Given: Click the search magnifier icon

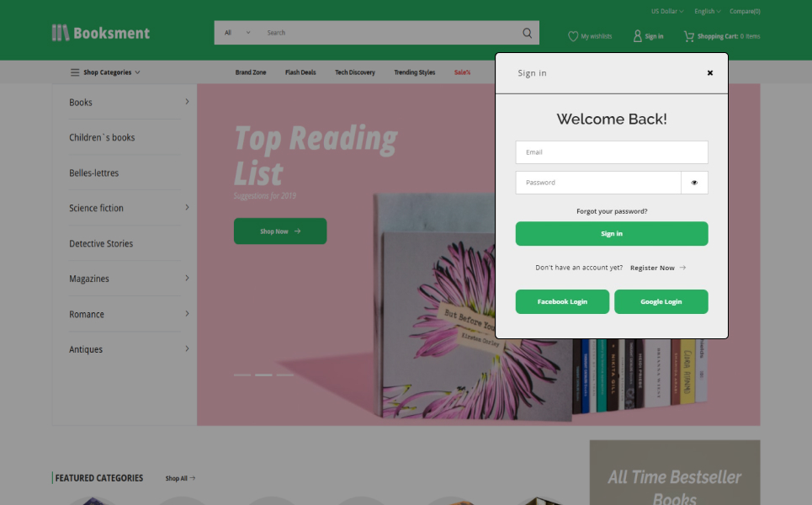Looking at the screenshot, I should (x=528, y=33).
